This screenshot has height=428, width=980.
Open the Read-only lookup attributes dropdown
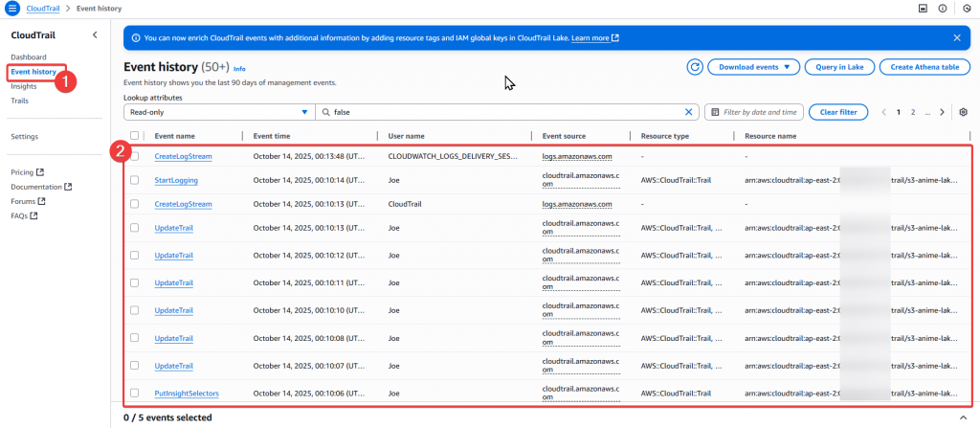[x=219, y=112]
